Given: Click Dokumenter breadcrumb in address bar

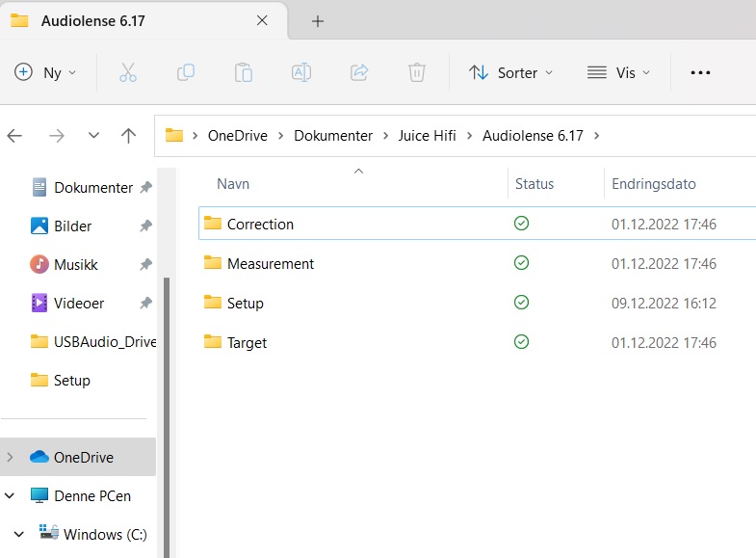Looking at the screenshot, I should click(333, 136).
